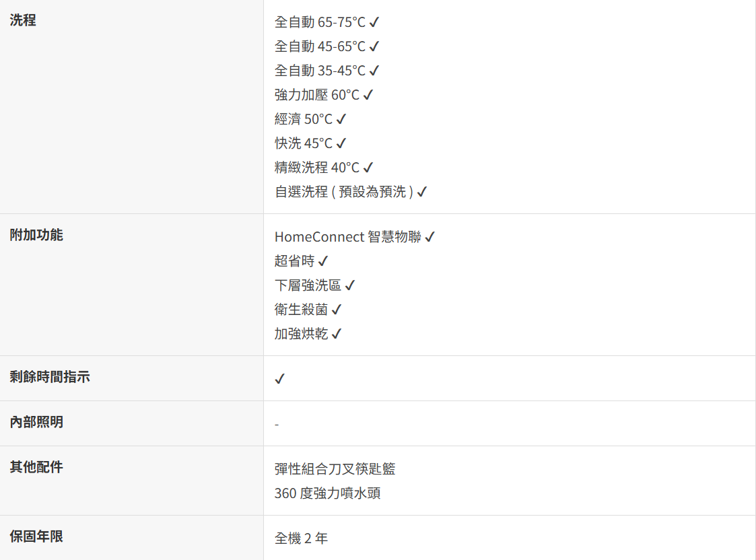Viewport: 756px width, 560px height.
Task: Click the checkmark in the 剩餘時間指示 row
Action: point(280,379)
